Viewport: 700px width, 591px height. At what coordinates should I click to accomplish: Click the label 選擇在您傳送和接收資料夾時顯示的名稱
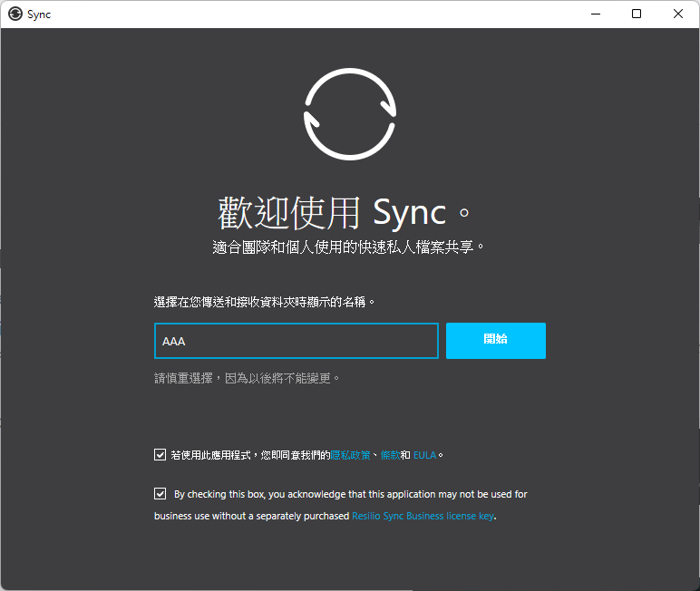[x=264, y=302]
